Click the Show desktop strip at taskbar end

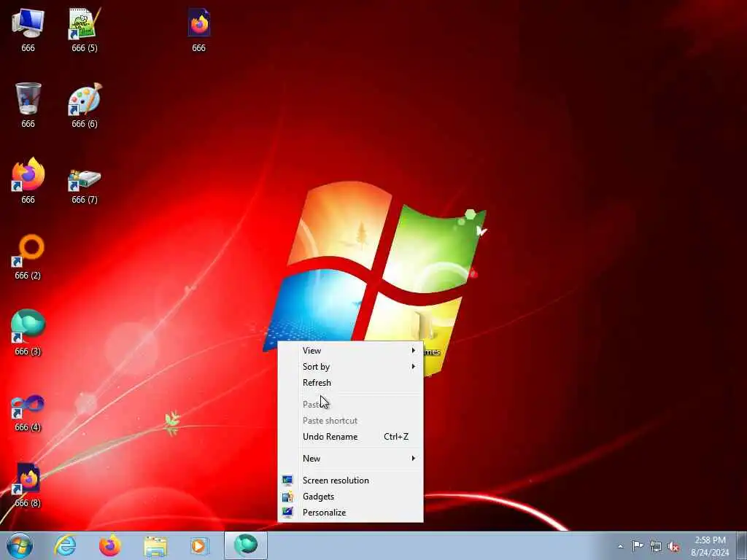[x=742, y=545]
